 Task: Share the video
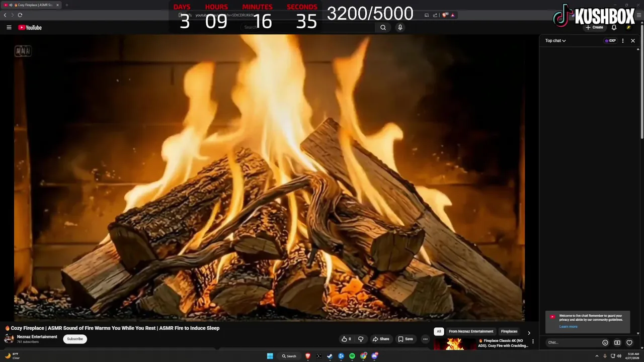(381, 339)
